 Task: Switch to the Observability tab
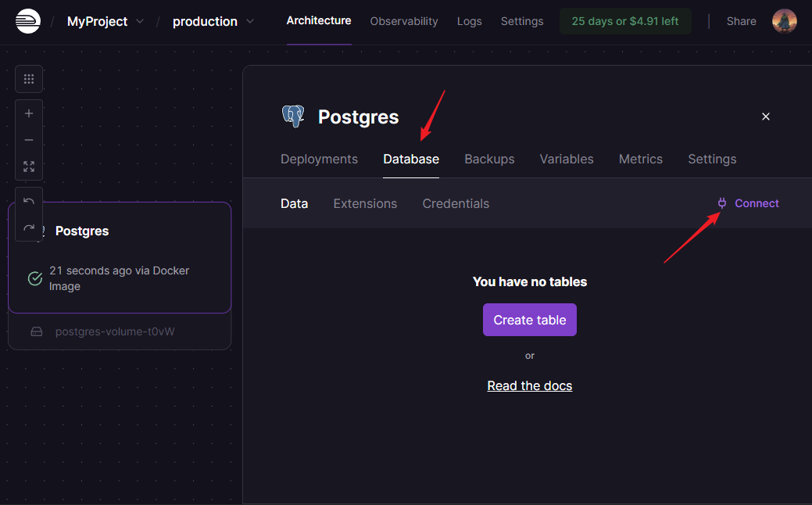coord(403,21)
